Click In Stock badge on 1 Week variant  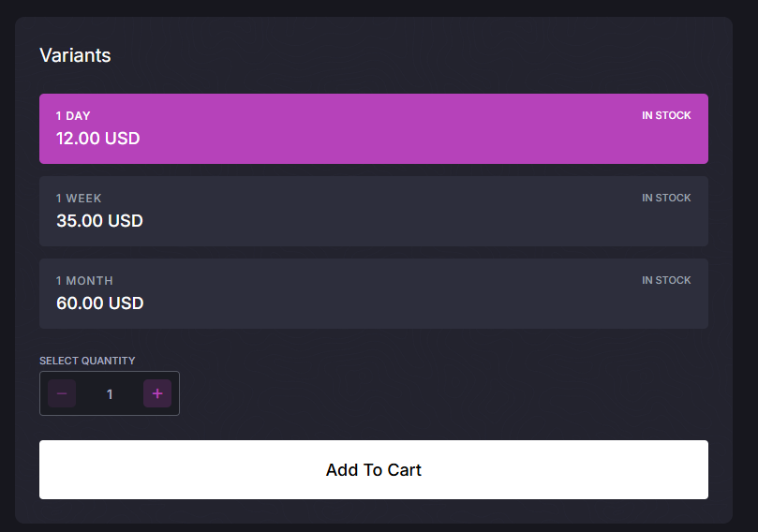pos(666,199)
